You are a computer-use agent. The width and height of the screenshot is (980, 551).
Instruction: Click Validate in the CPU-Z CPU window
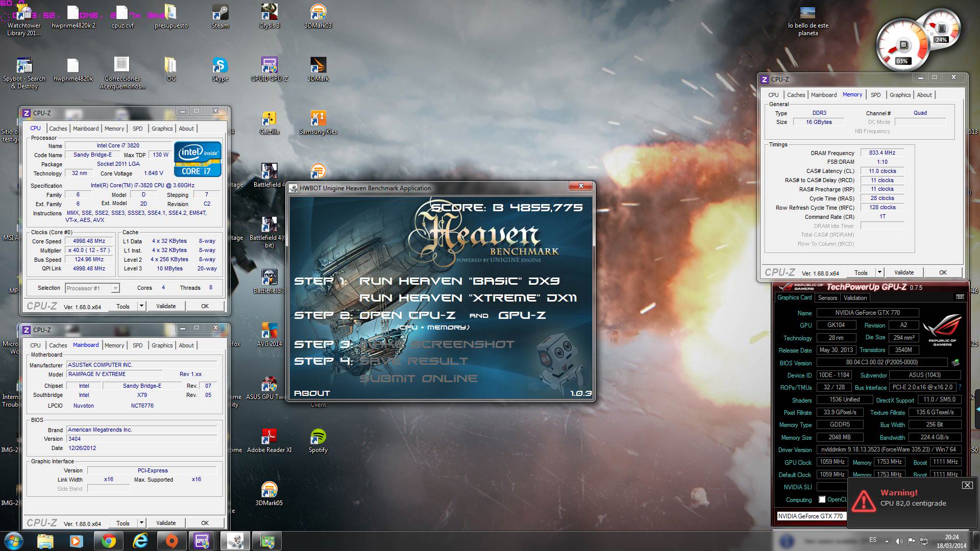click(x=166, y=306)
